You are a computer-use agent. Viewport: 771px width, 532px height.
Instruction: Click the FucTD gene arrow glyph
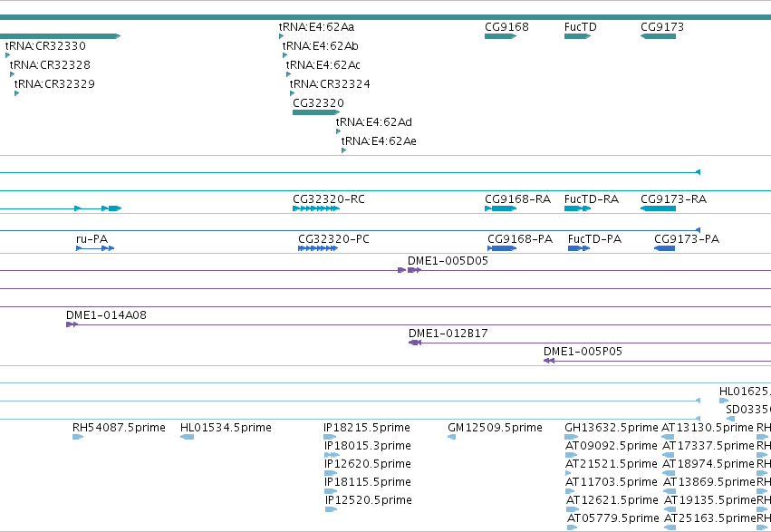pos(577,36)
